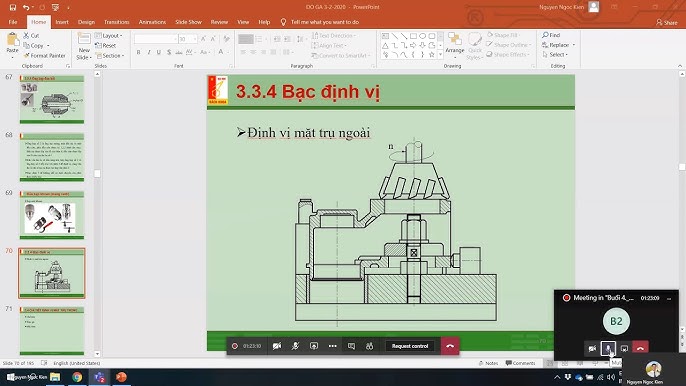Open the font name combo box

click(x=156, y=39)
